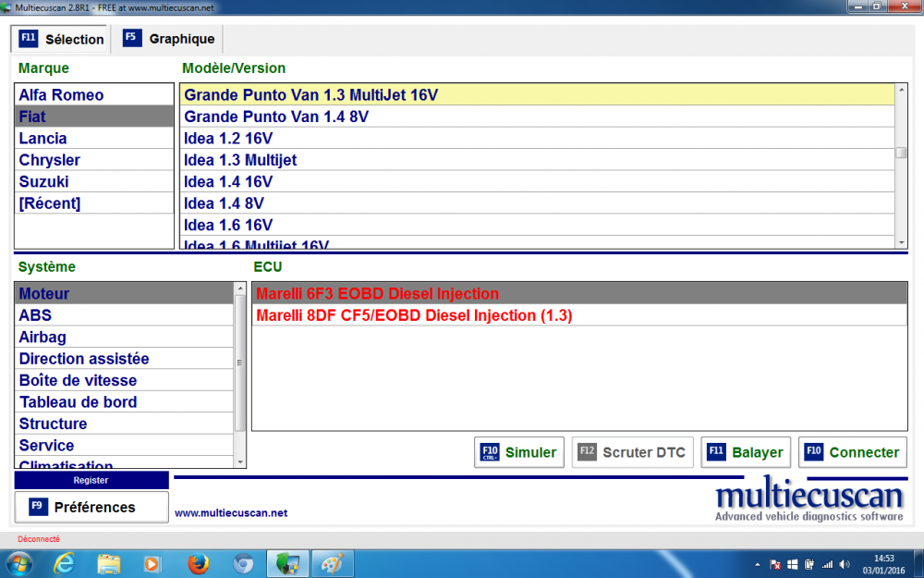This screenshot has height=578, width=924.
Task: Select Grande Punto Van 1.3 MultiJet 16V
Action: point(538,95)
